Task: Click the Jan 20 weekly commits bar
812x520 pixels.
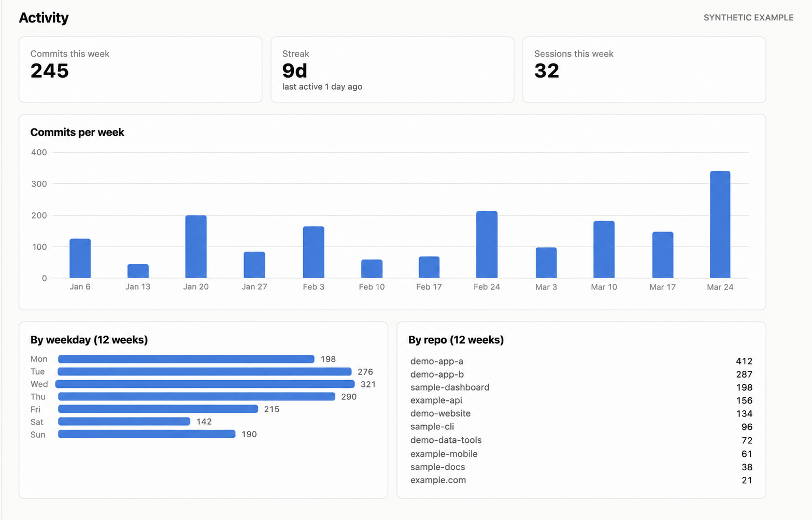Action: point(196,247)
